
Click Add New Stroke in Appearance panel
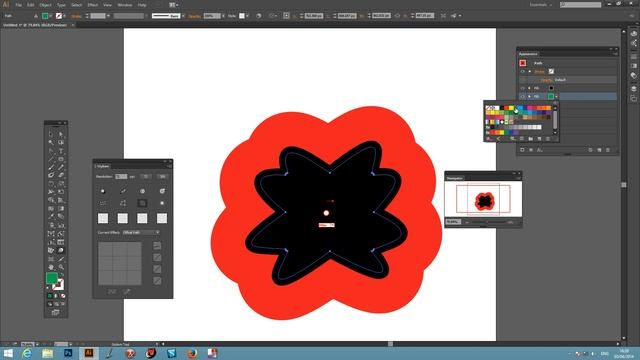522,150
